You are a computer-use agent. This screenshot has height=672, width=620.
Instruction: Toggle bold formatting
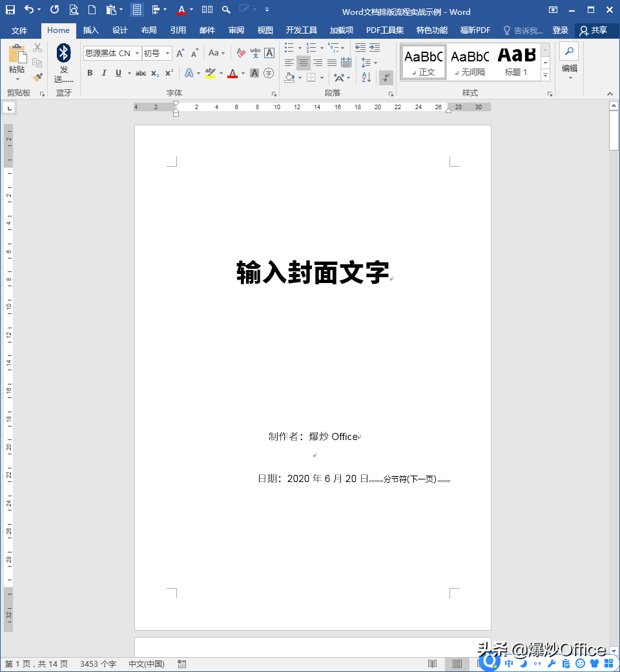point(90,73)
